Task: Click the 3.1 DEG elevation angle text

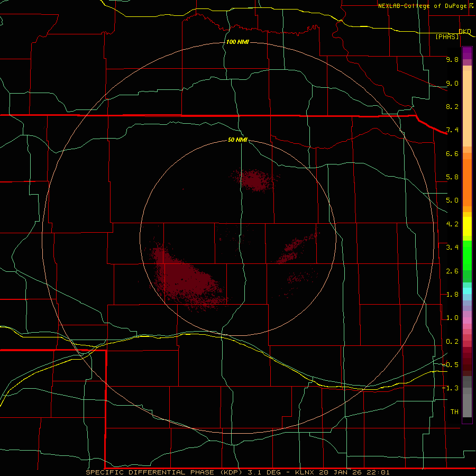Action: pyautogui.click(x=264, y=472)
